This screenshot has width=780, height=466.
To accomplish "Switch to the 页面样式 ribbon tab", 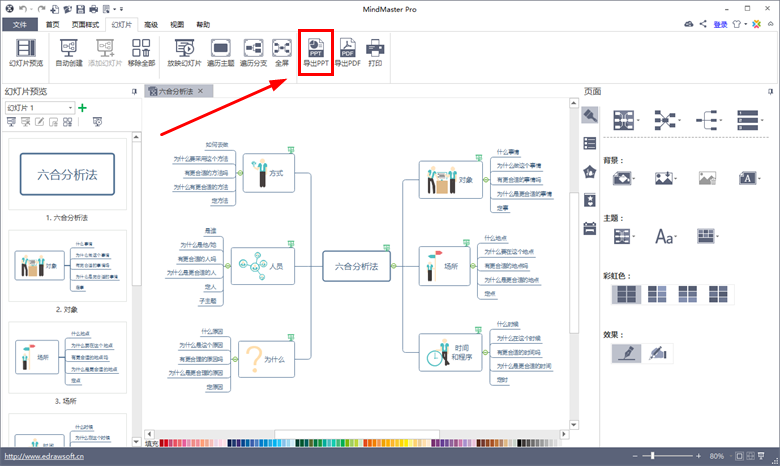I will pos(84,23).
